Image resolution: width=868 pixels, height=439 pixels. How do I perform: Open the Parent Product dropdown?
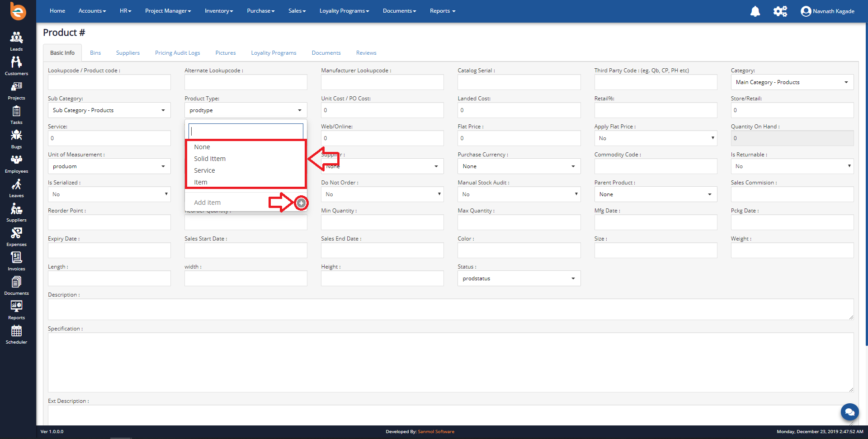[x=656, y=194]
